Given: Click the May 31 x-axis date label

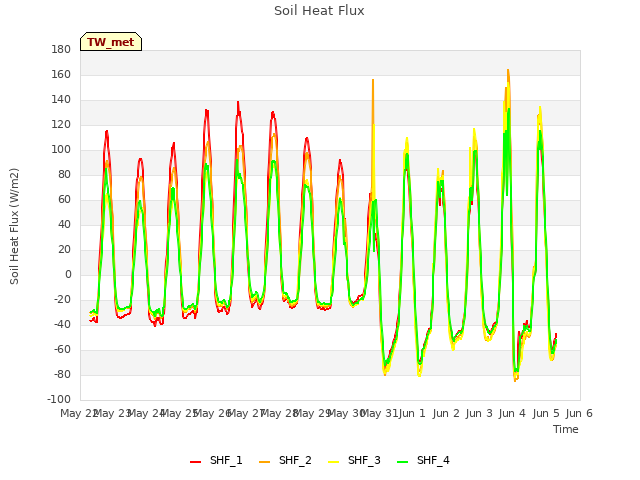Looking at the screenshot, I should [x=379, y=413].
